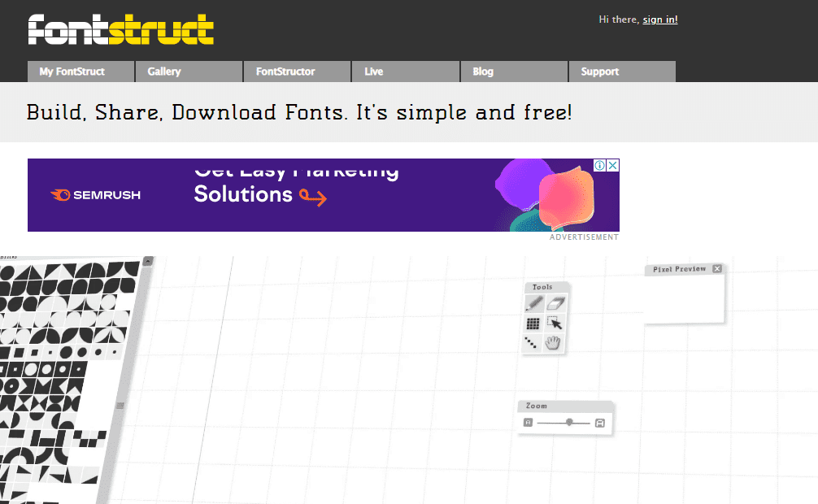
Task: Adjust the Zoom slider handle
Action: (570, 422)
